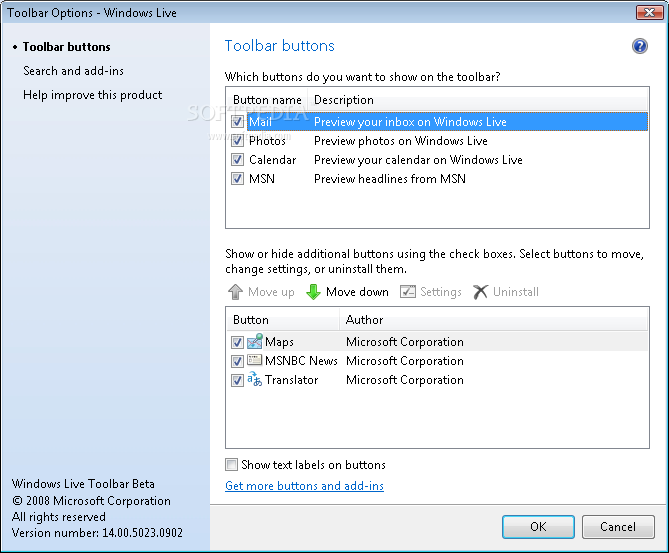Click the Settings label
This screenshot has width=669, height=553.
(441, 292)
